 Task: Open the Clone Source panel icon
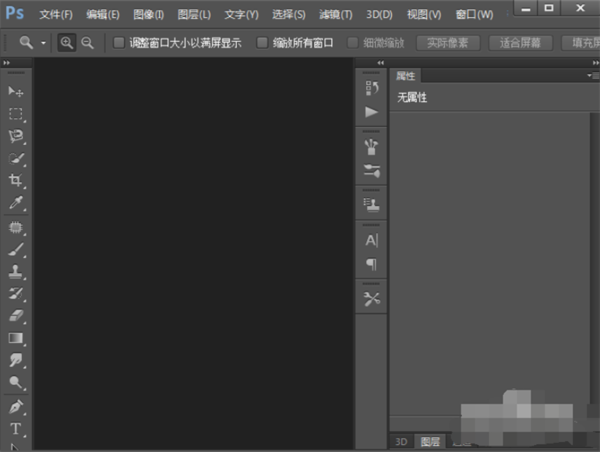(372, 205)
